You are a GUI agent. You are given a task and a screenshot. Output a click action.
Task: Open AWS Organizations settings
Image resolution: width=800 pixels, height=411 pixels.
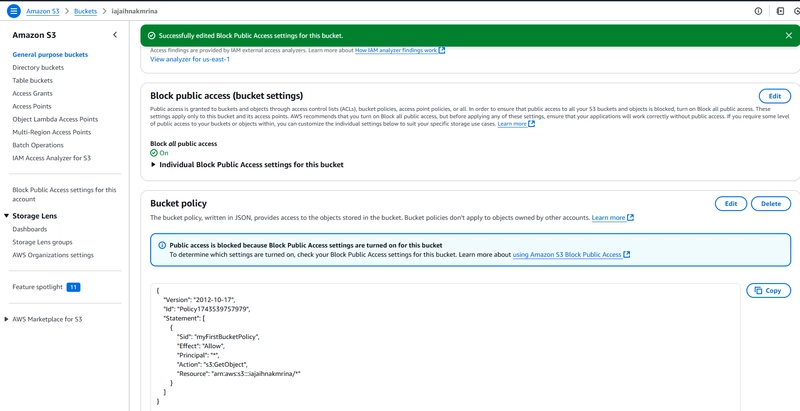point(53,255)
